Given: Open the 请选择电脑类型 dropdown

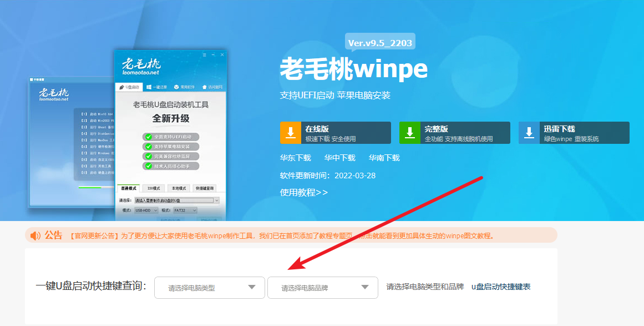Looking at the screenshot, I should pos(210,288).
